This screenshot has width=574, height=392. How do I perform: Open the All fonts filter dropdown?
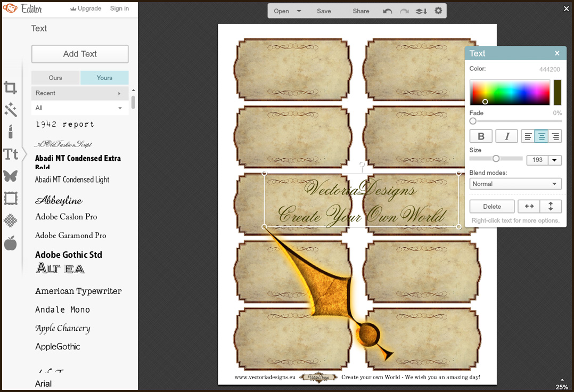coord(80,108)
